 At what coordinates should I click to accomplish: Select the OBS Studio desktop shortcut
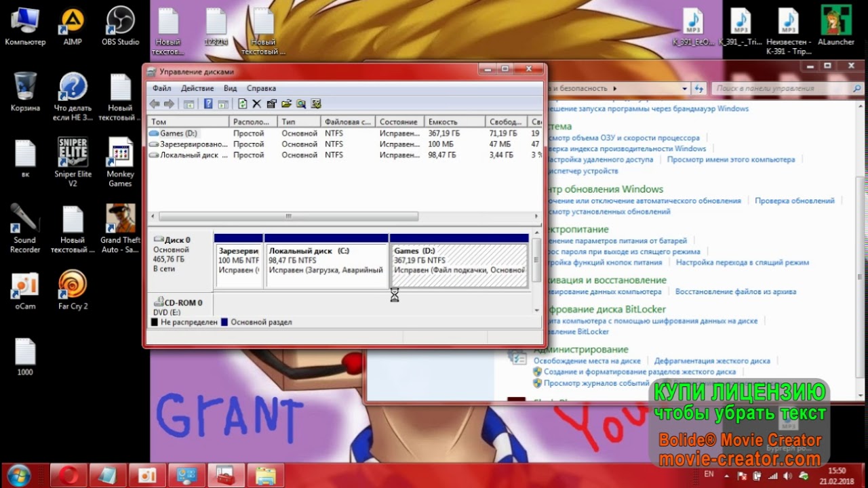pos(120,27)
